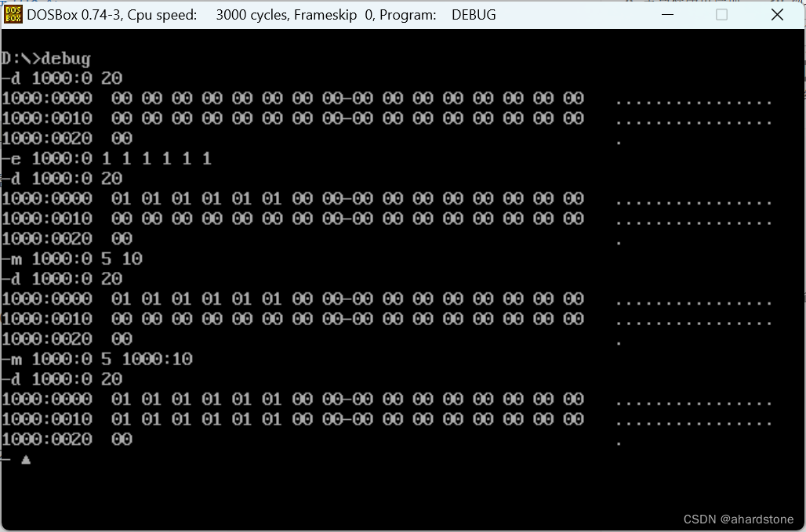Image resolution: width=806 pixels, height=532 pixels.
Task: Click the blinking cursor at the debug prompt
Action: coord(26,460)
